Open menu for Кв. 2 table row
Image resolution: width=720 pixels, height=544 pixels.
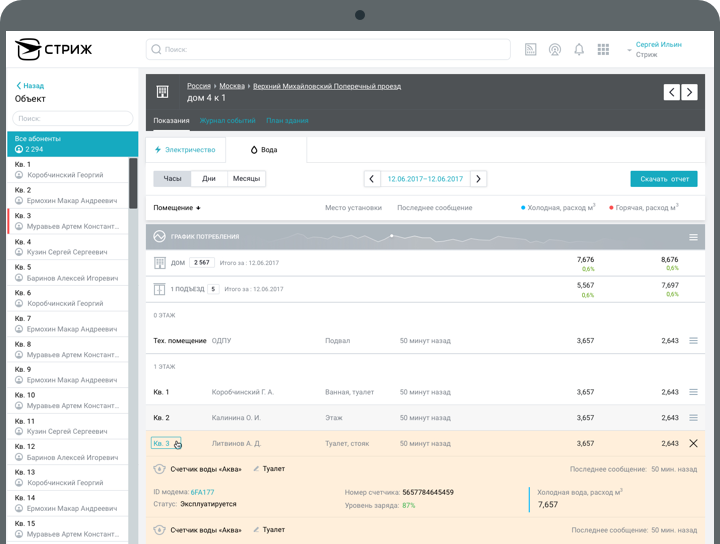(693, 418)
